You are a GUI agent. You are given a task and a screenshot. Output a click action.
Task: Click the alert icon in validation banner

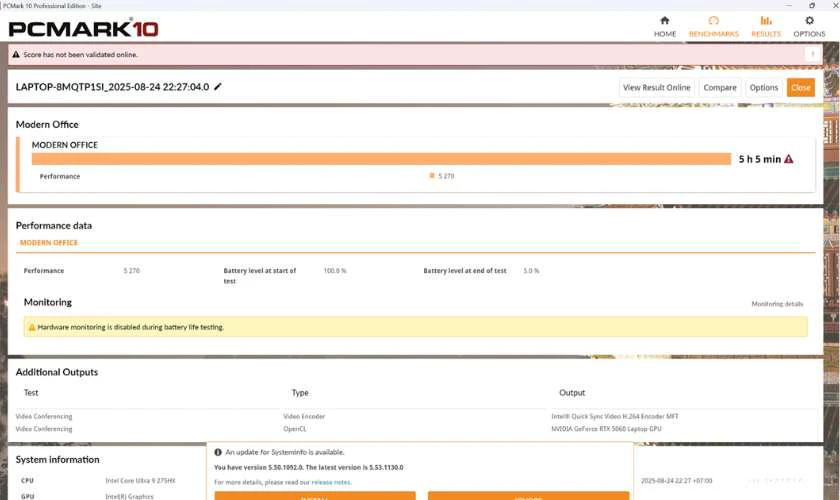coord(16,55)
